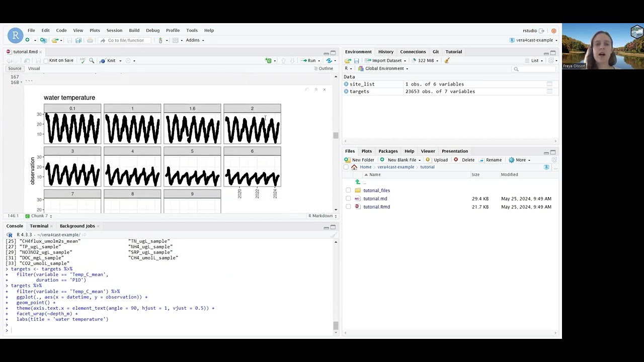Screen dimensions: 644x362
Task: Toggle the Knit on Save checkbox
Action: (46, 60)
